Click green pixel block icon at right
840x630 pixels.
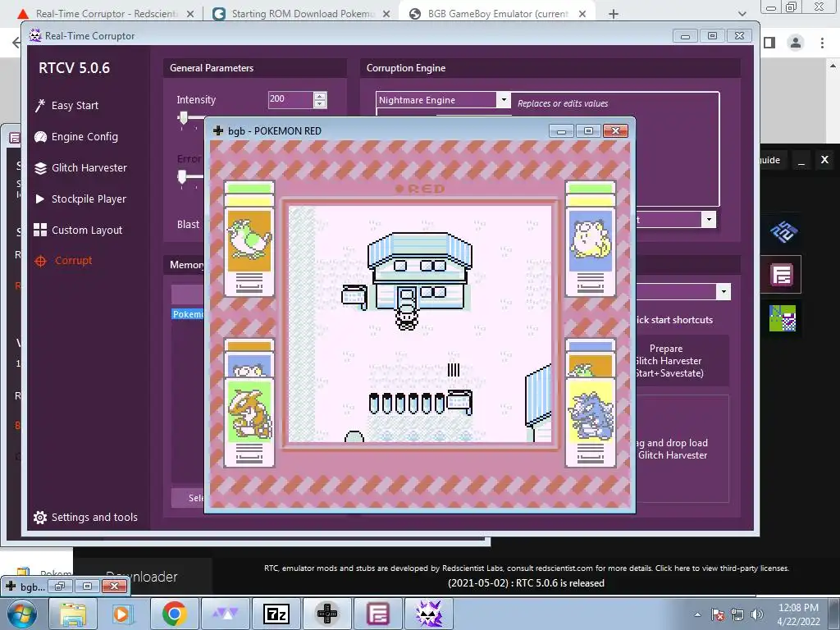pyautogui.click(x=782, y=319)
